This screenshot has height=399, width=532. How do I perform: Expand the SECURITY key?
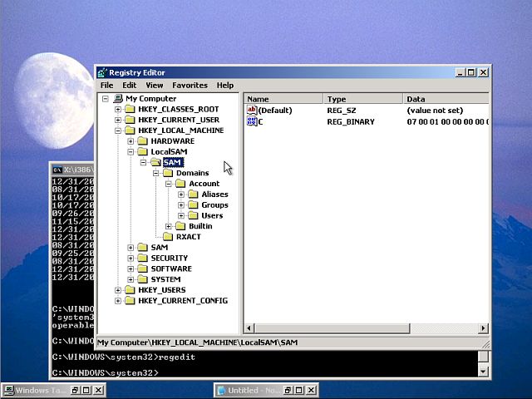(x=131, y=259)
